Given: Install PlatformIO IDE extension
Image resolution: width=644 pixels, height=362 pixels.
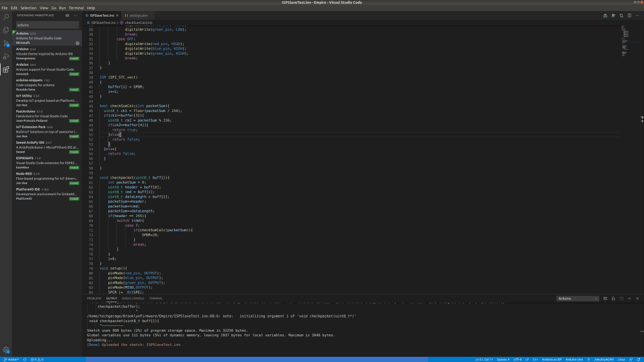Looking at the screenshot, I should click(74, 198).
